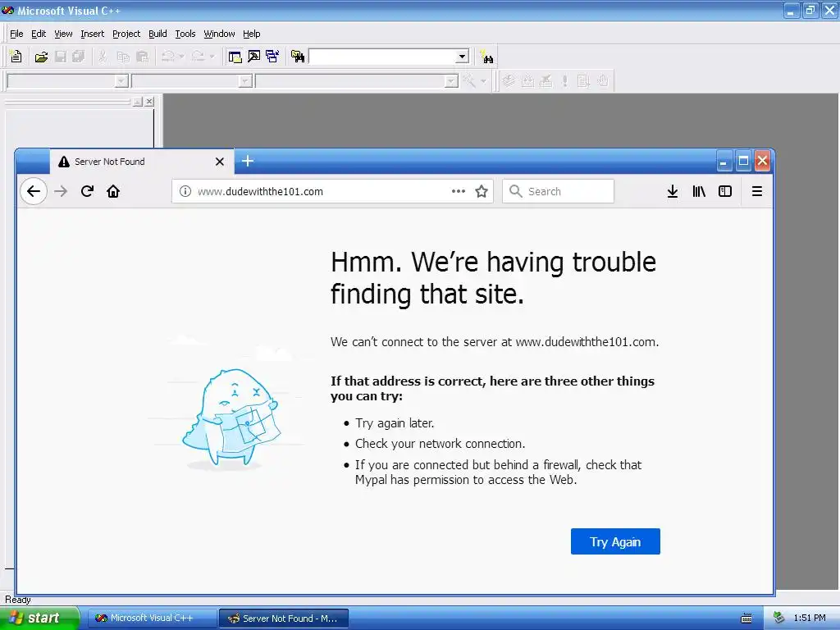Image resolution: width=840 pixels, height=630 pixels.
Task: Close the Server Not Found tab
Action: [x=220, y=162]
